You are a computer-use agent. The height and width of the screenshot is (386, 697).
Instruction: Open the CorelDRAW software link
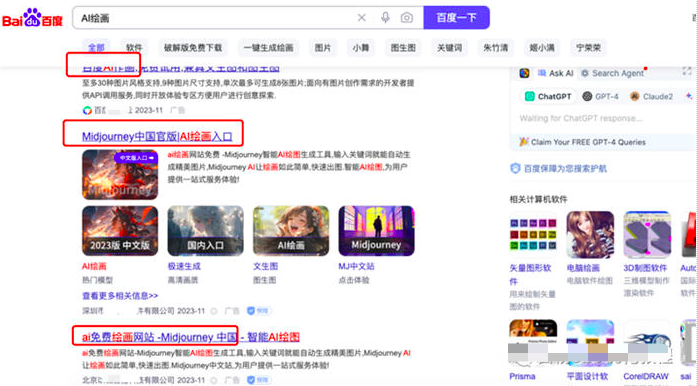point(646,376)
